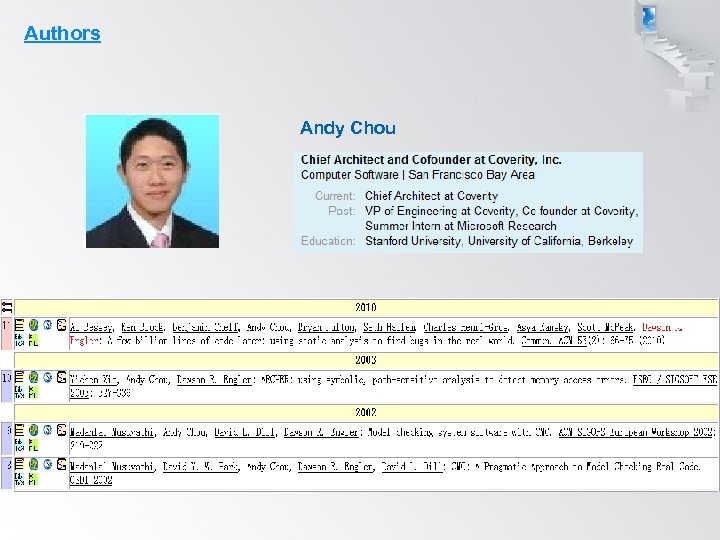Open Dawson R. Engler link in OSDI 2002 row
The image size is (720, 540).
pyautogui.click(x=335, y=467)
